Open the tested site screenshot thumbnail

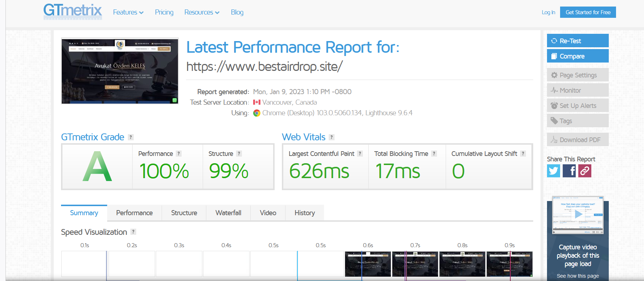pyautogui.click(x=120, y=71)
